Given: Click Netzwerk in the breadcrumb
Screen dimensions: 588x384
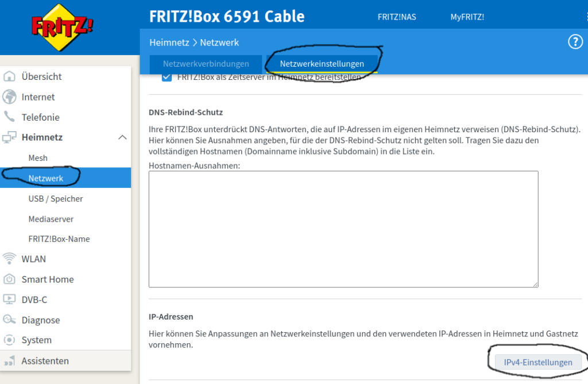Looking at the screenshot, I should (x=219, y=43).
